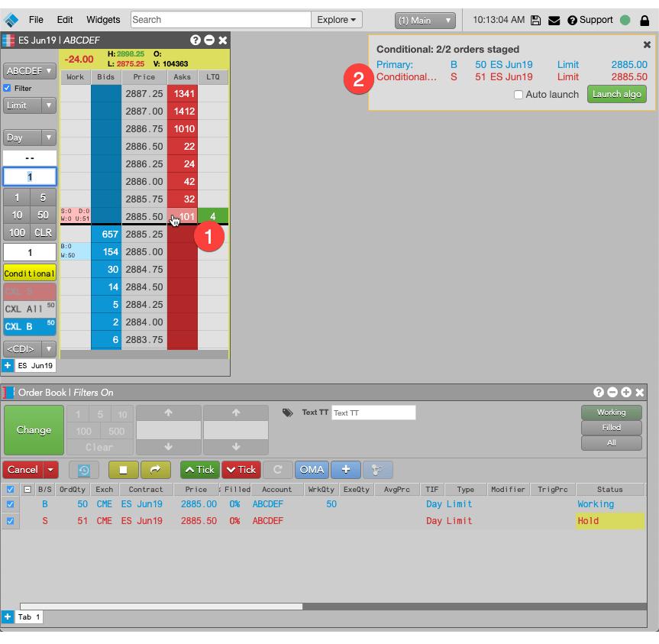Click the blue plus add-order button

345,470
